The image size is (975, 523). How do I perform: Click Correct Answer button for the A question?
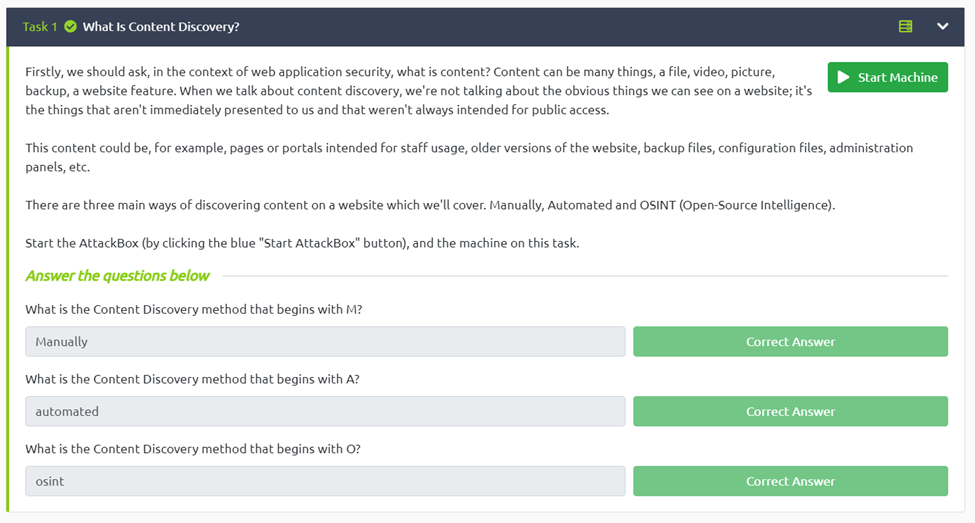790,411
